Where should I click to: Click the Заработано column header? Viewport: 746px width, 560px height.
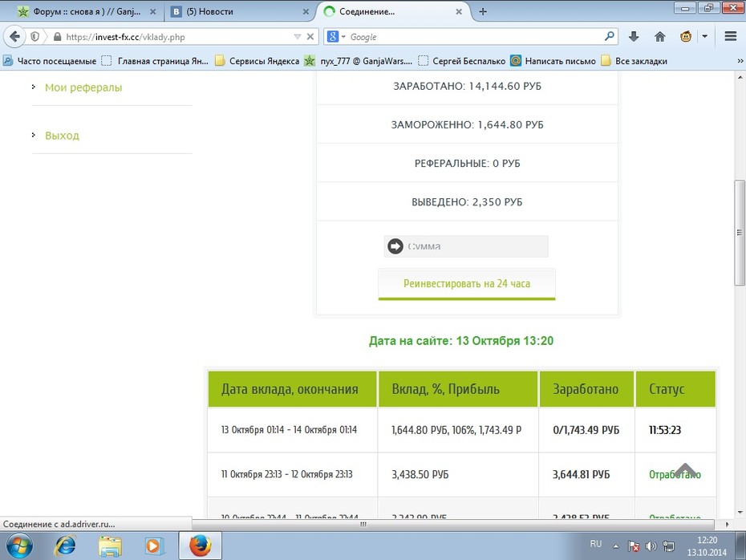[x=586, y=389]
